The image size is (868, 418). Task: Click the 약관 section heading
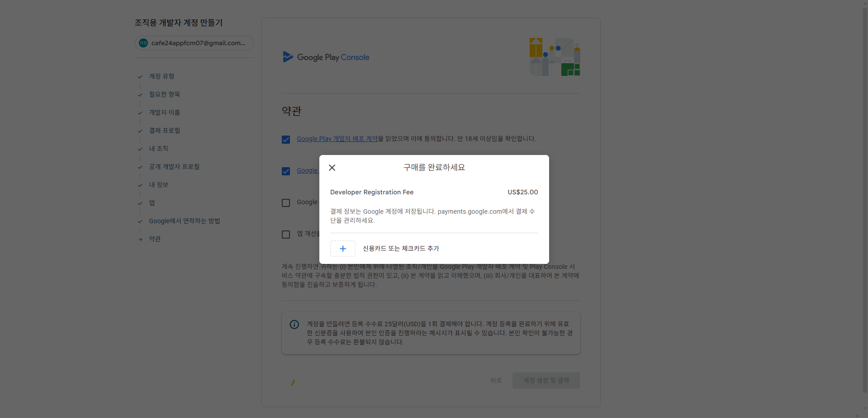coord(291,111)
